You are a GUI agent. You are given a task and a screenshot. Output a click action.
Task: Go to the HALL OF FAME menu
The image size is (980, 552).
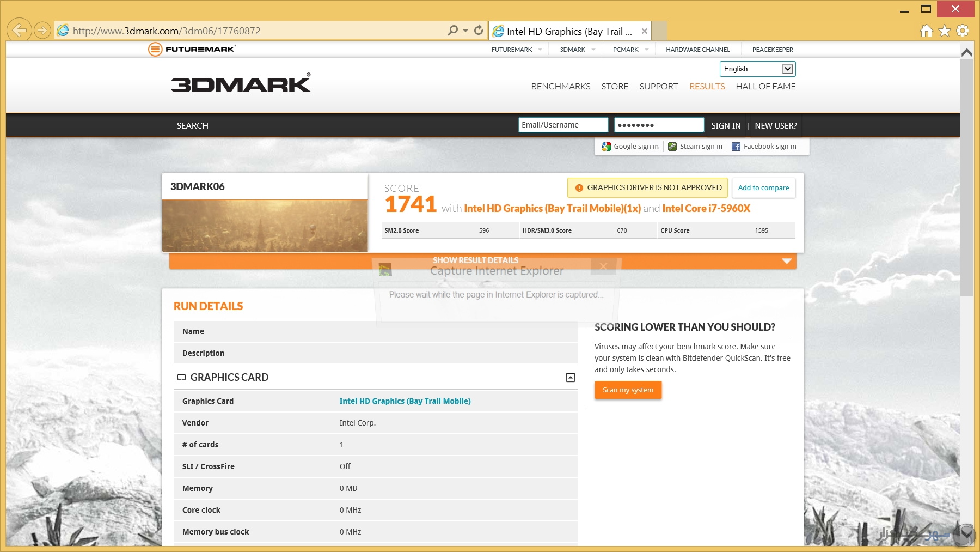765,87
